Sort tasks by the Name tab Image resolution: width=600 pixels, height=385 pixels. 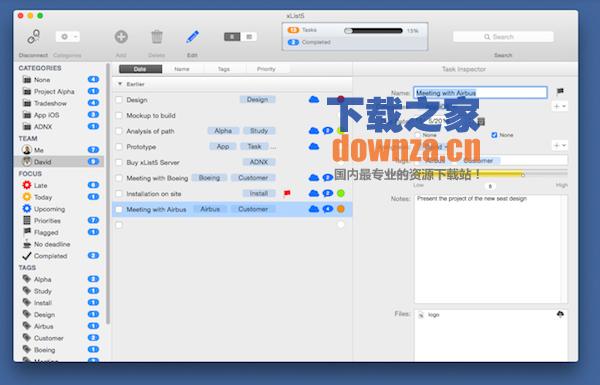[182, 69]
